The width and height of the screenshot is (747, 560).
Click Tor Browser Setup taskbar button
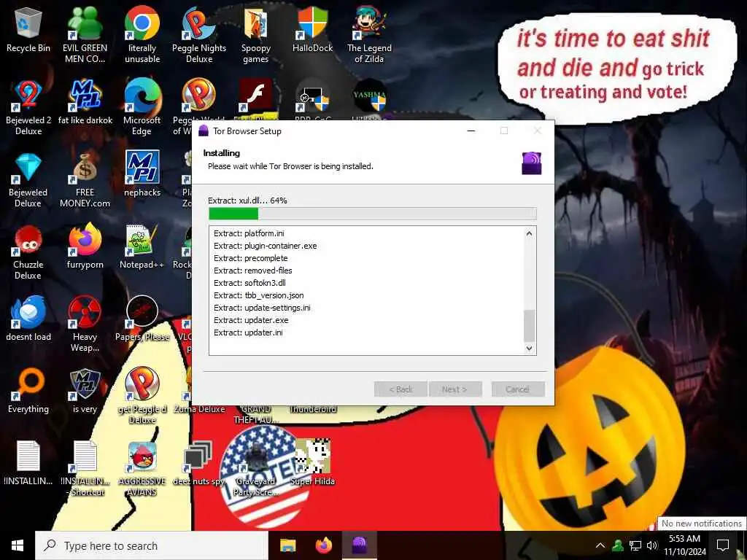pos(360,545)
